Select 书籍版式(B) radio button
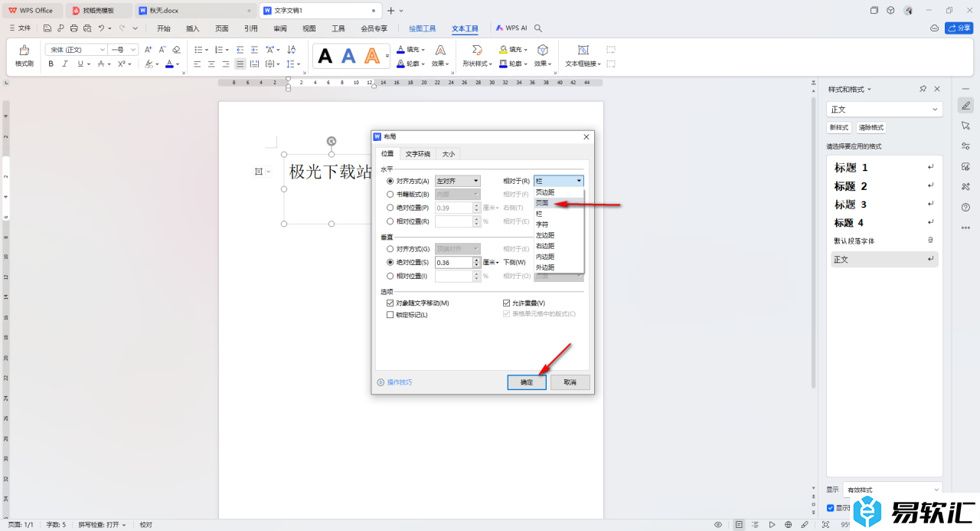980x531 pixels. (390, 195)
